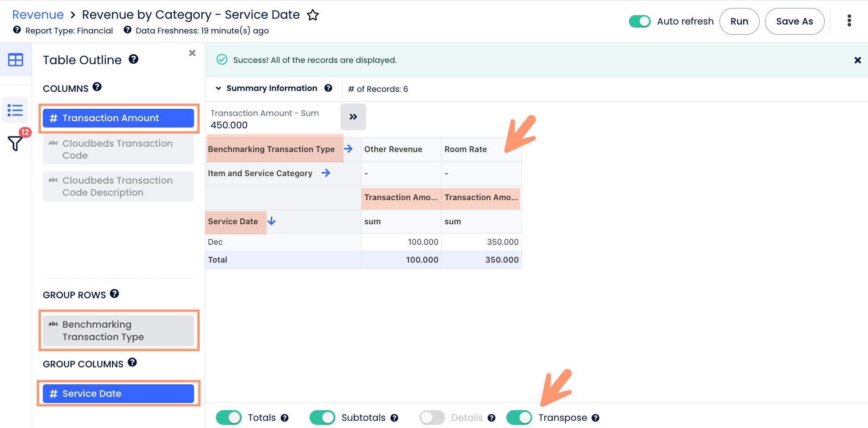Open the table view grid icon
The width and height of the screenshot is (868, 428).
16,60
